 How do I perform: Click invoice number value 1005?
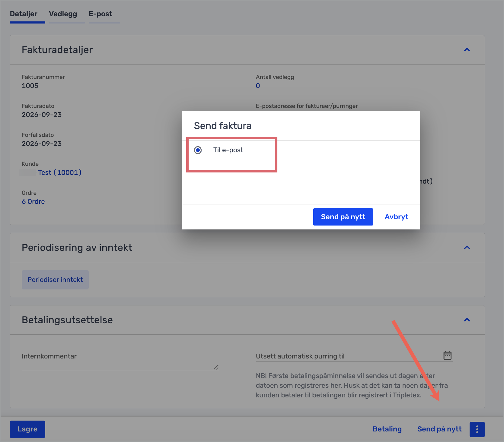click(30, 86)
